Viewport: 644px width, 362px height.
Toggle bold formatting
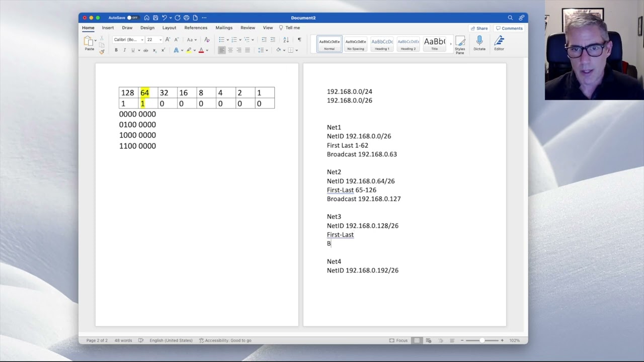click(x=116, y=50)
